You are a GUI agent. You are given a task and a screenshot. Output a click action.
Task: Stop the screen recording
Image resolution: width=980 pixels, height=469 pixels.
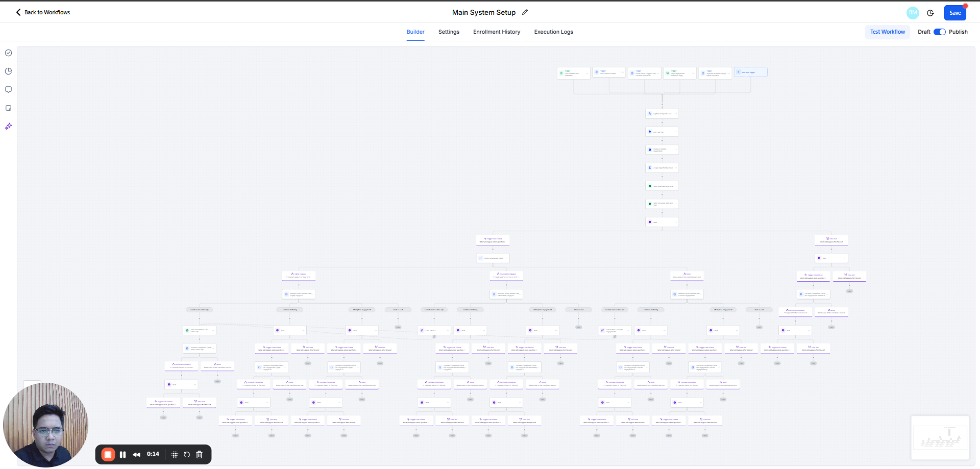pos(108,455)
